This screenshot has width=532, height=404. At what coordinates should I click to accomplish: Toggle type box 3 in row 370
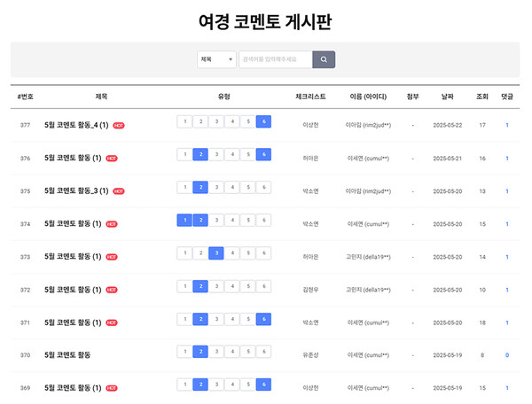click(x=216, y=352)
